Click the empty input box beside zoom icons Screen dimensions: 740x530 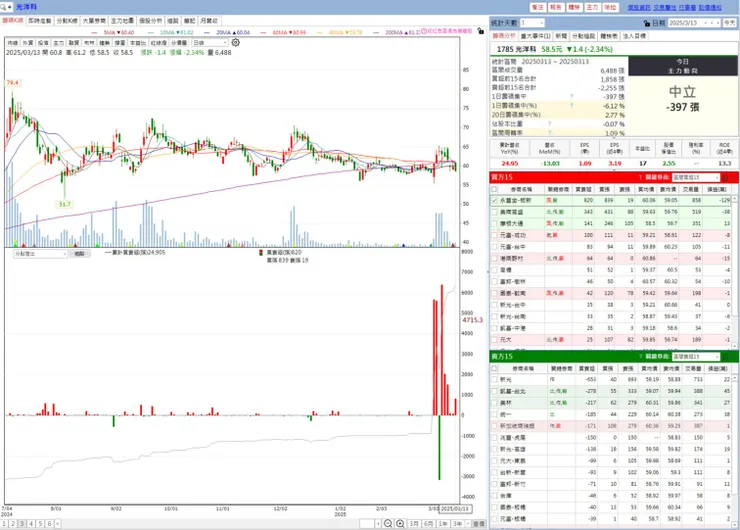click(x=367, y=524)
